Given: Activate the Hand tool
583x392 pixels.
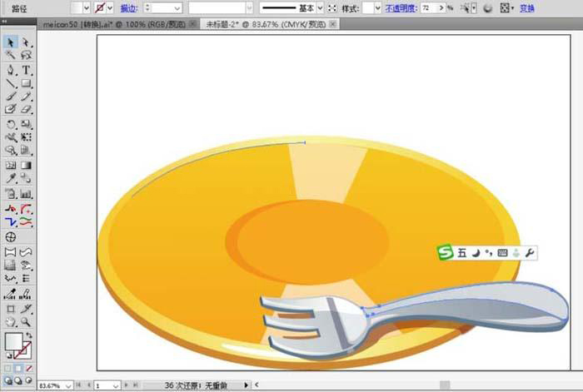Looking at the screenshot, I should pos(10,322).
